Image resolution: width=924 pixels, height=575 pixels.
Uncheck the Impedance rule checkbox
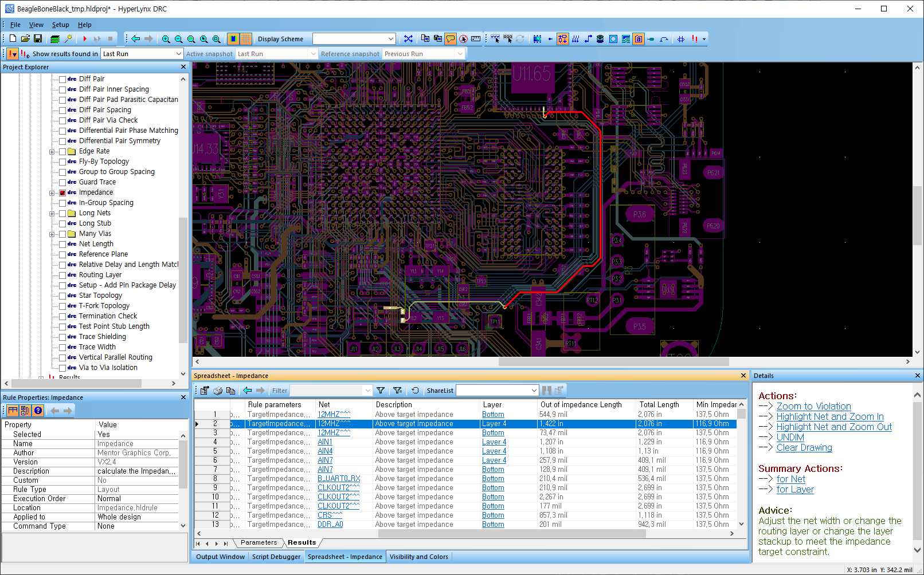pos(62,193)
